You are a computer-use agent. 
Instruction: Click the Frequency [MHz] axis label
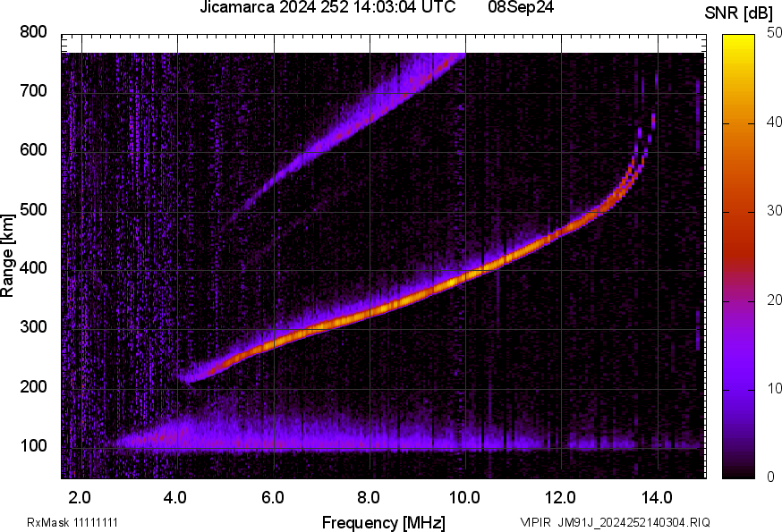(x=383, y=522)
